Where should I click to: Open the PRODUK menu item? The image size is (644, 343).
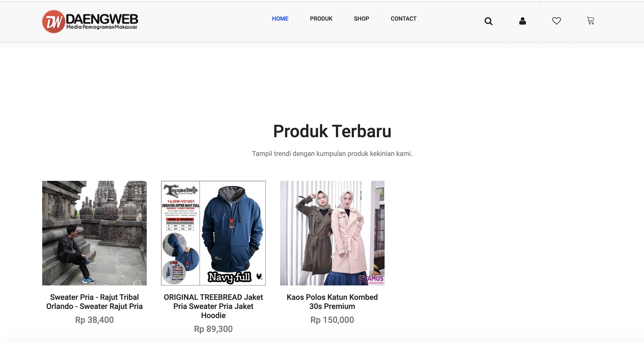321,19
